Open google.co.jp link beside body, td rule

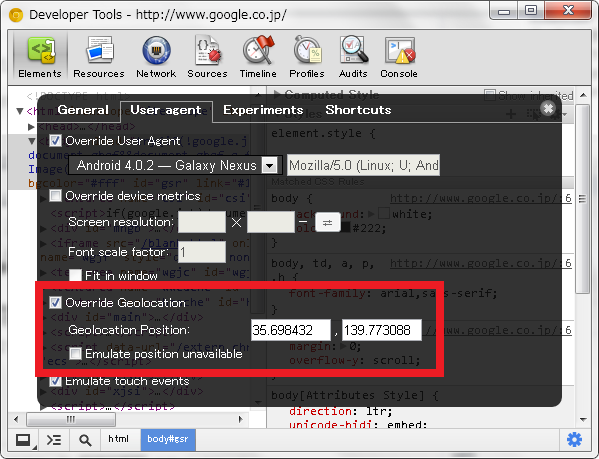tap(481, 263)
